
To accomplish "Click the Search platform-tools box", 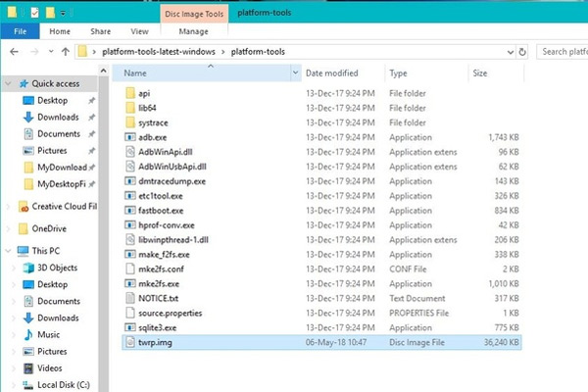I will [x=562, y=52].
